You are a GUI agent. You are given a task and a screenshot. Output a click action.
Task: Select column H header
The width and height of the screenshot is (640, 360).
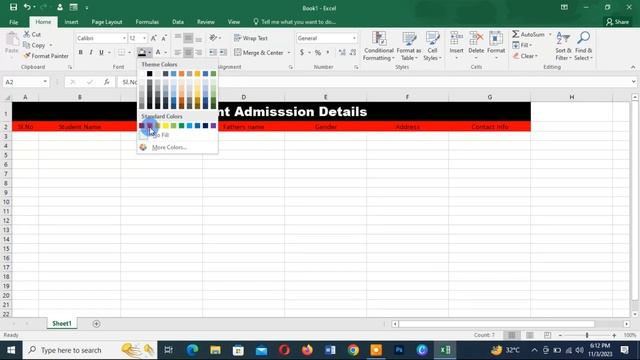point(571,97)
